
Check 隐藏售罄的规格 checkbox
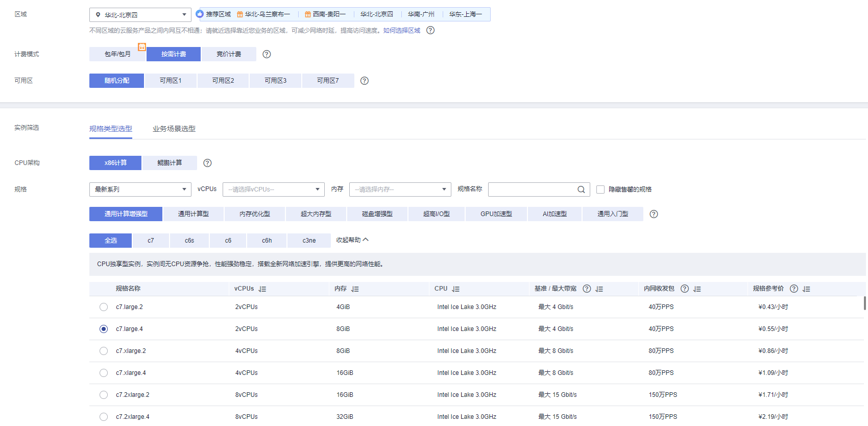[600, 190]
